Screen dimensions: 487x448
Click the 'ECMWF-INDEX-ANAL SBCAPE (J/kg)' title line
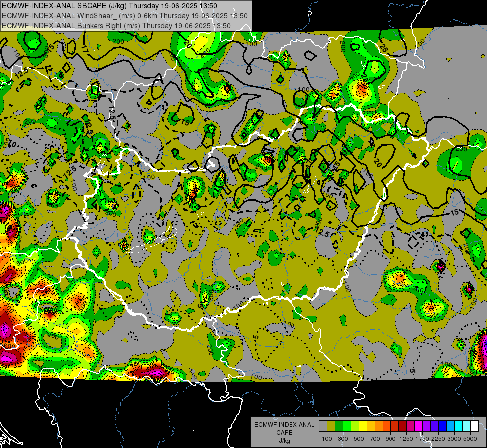[x=109, y=6]
